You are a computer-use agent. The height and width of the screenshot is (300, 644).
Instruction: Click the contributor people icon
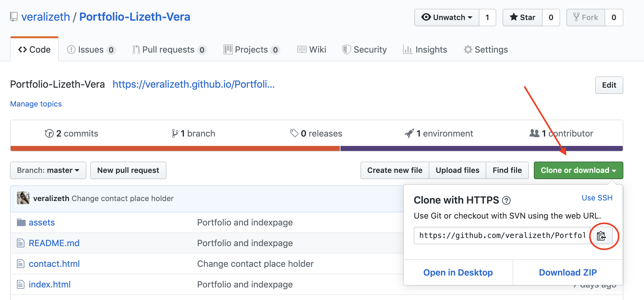534,133
